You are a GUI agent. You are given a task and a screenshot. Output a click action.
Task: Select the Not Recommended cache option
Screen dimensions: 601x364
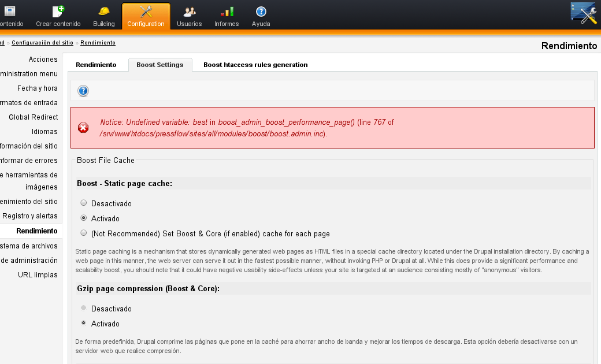(84, 233)
